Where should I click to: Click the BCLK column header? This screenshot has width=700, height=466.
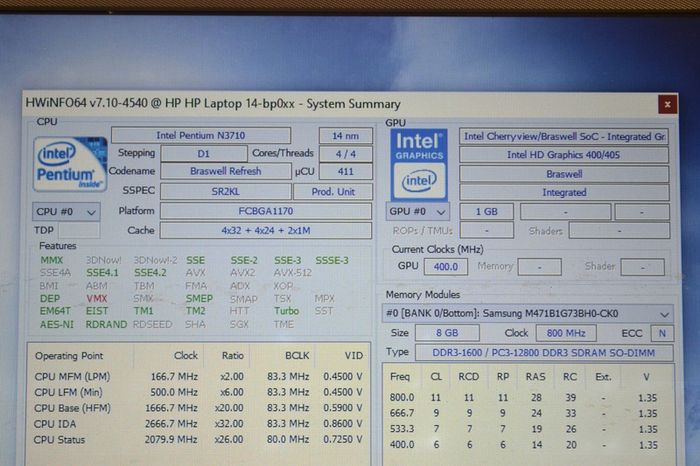(297, 356)
